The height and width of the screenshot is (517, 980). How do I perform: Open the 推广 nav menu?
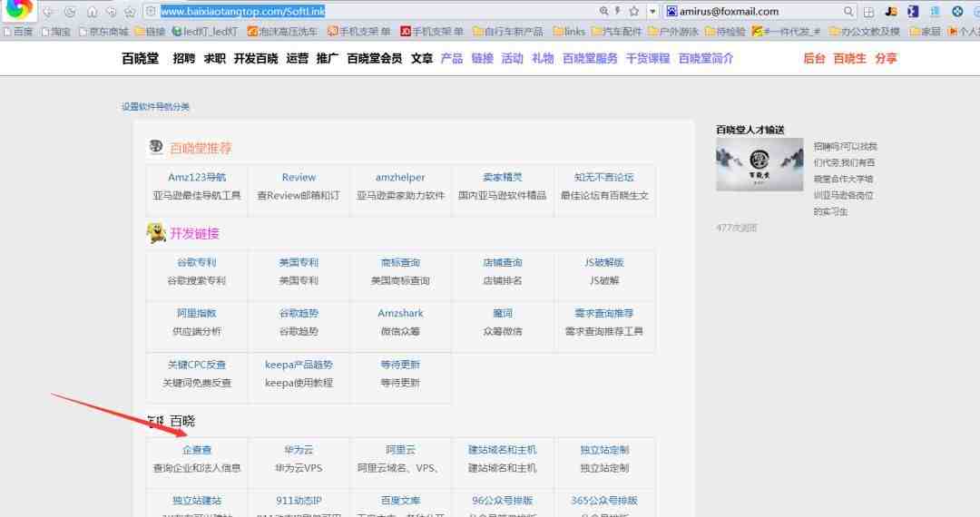328,58
